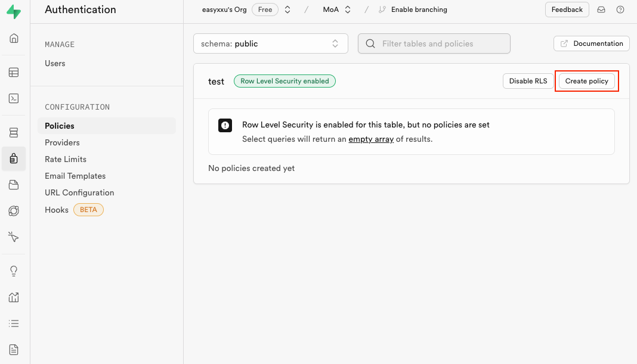Open the SQL Editor sidebar icon

14,99
